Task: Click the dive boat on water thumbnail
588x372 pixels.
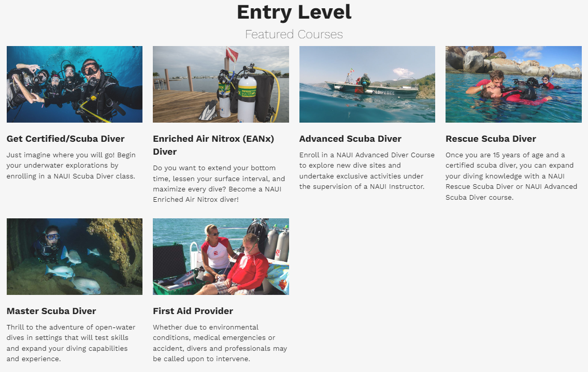Action: 367,84
